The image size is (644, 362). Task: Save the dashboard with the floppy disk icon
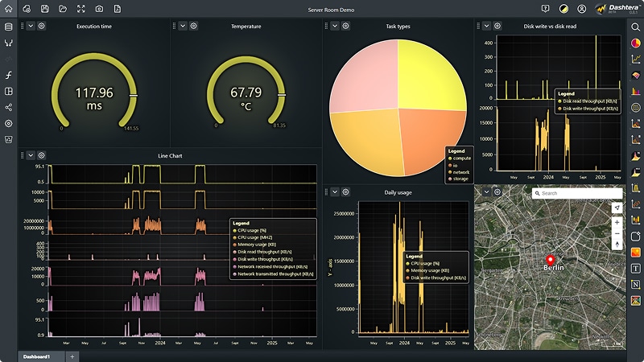pyautogui.click(x=44, y=9)
